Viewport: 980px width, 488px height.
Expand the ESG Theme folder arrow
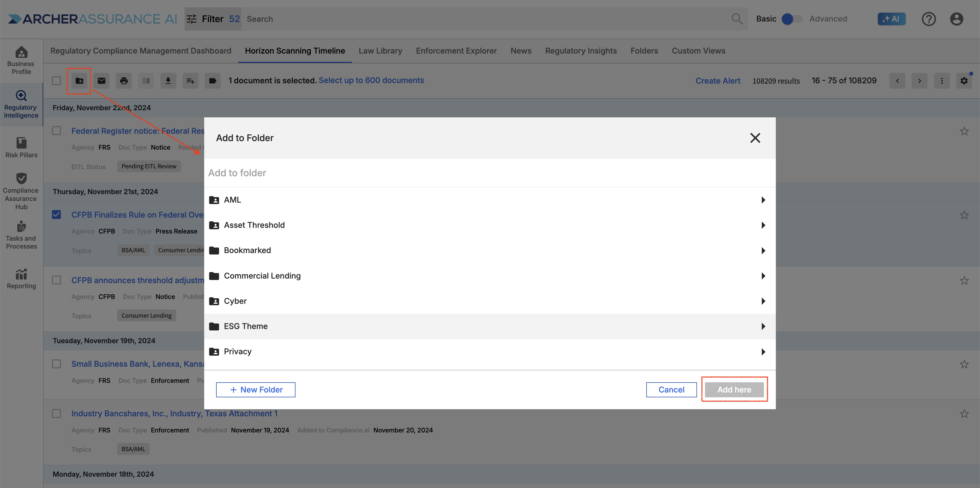[x=763, y=326]
